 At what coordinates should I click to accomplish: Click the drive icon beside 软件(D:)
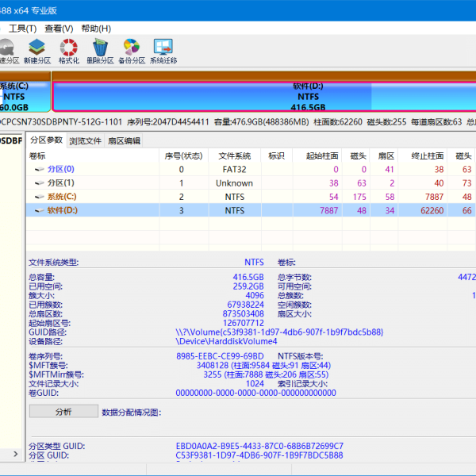click(40, 210)
